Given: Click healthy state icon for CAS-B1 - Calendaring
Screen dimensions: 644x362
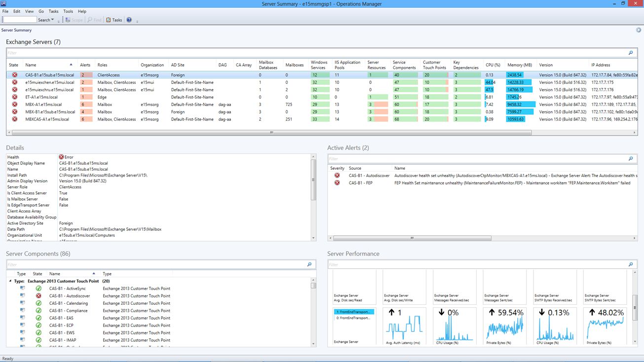Looking at the screenshot, I should [x=38, y=303].
